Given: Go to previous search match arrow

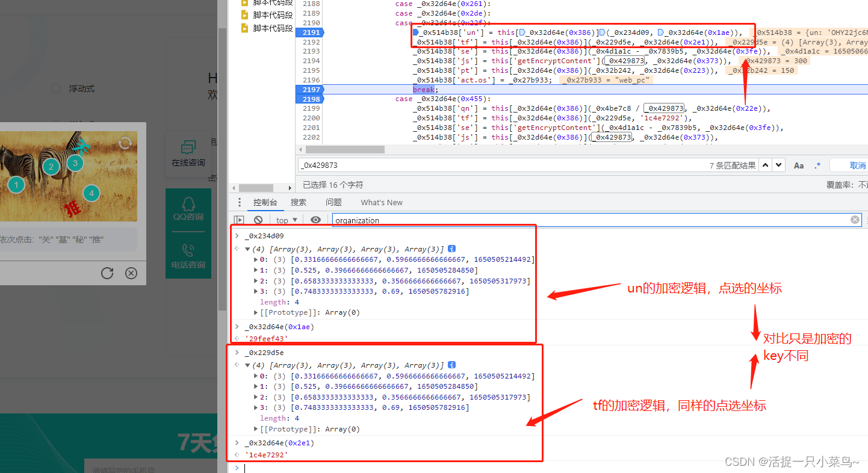Looking at the screenshot, I should tap(765, 165).
